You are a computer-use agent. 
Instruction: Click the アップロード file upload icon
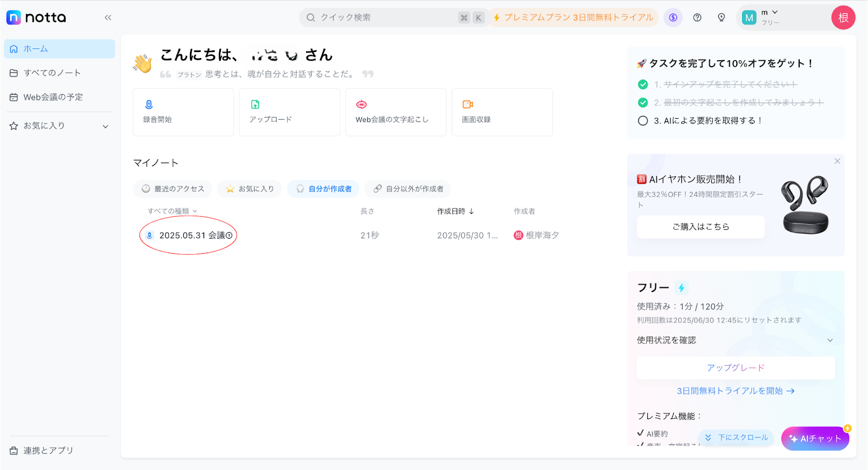pyautogui.click(x=255, y=104)
